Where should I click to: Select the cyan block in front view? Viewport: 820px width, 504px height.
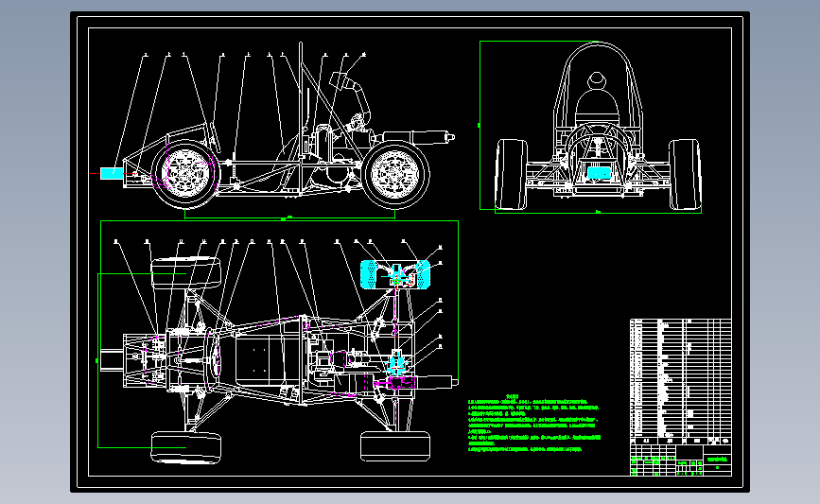pyautogui.click(x=600, y=172)
